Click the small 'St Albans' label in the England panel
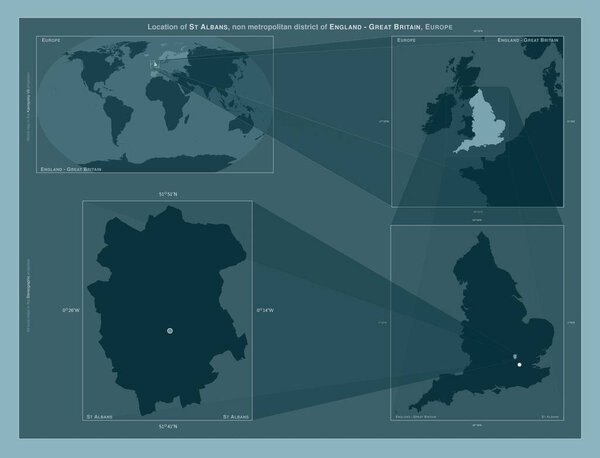Viewport: 600px width, 458px height. coord(550,417)
